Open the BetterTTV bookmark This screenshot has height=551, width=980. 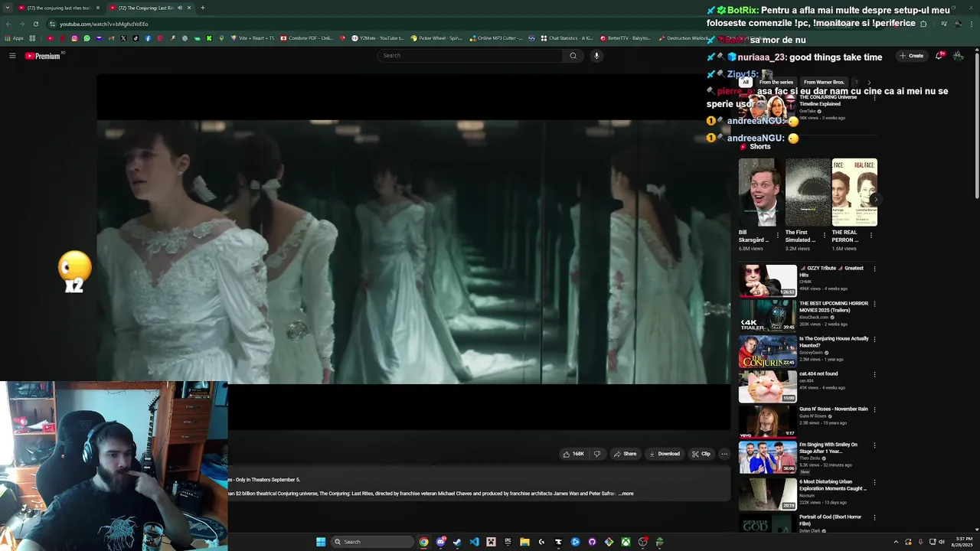coord(626,38)
